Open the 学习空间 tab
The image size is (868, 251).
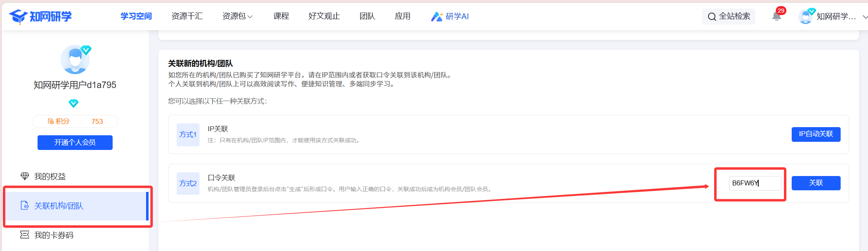point(136,16)
